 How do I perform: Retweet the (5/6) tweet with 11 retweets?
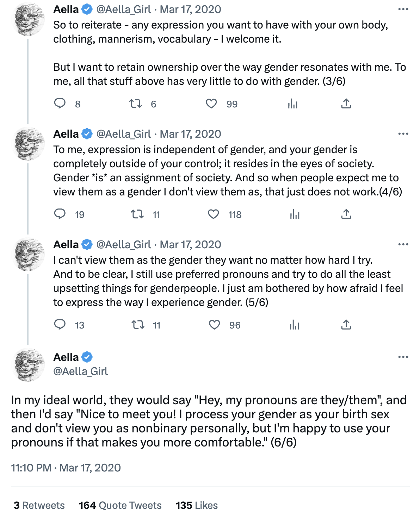coord(138,325)
